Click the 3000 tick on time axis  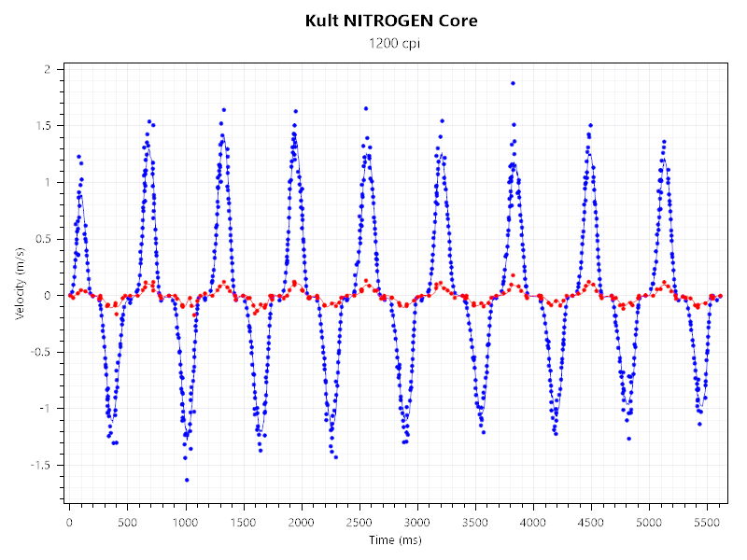[417, 521]
